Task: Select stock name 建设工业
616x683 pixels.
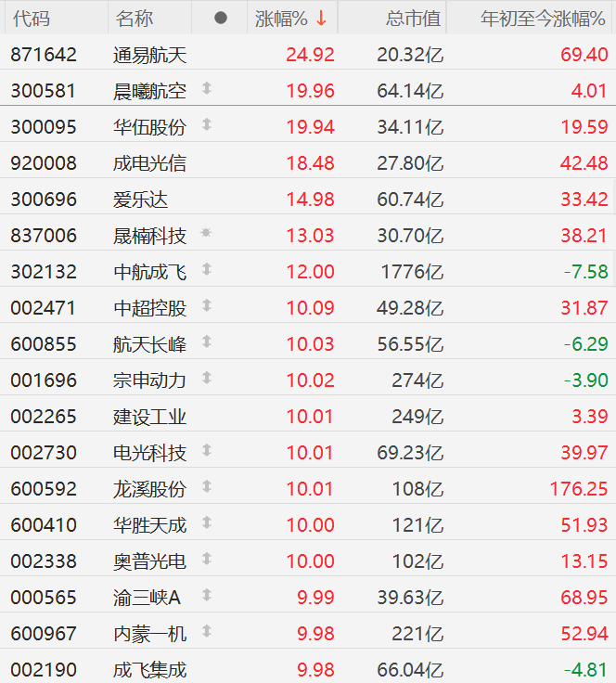Action: click(149, 417)
